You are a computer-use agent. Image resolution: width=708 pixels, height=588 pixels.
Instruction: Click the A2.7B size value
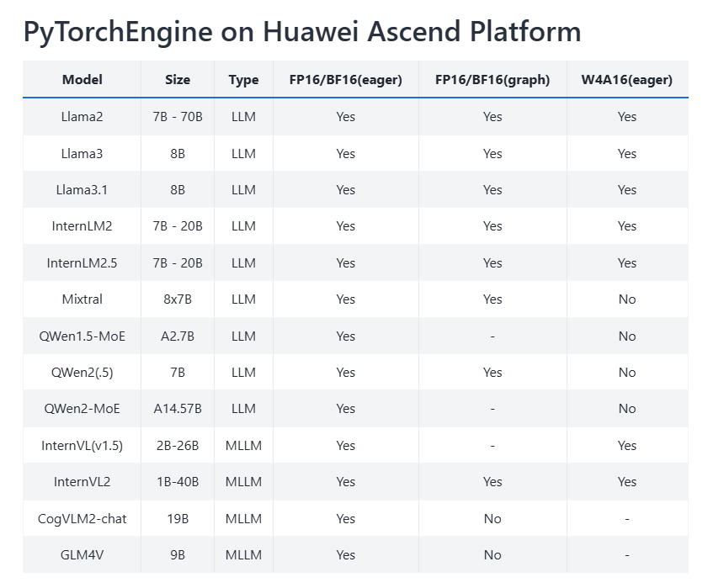click(x=178, y=336)
